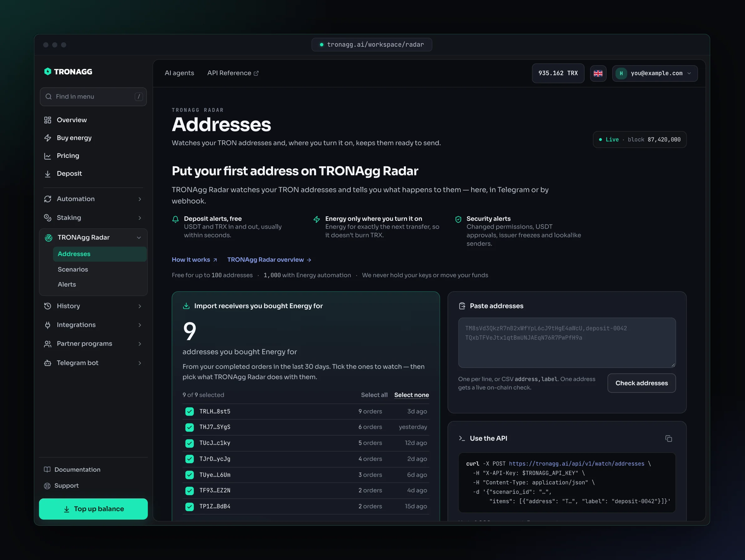Expand the Integrations menu chevron

coord(140,325)
